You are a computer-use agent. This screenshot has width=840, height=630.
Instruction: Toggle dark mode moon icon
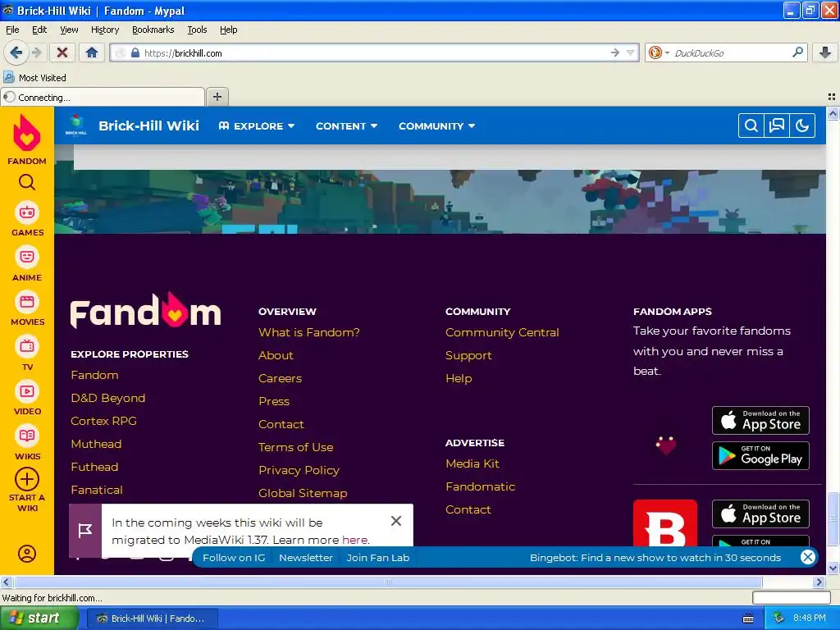click(802, 126)
